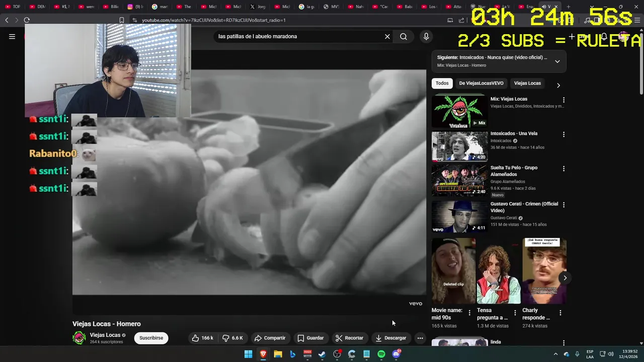Screen dimensions: 644x362
Task: Click the video player area
Action: 249,182
